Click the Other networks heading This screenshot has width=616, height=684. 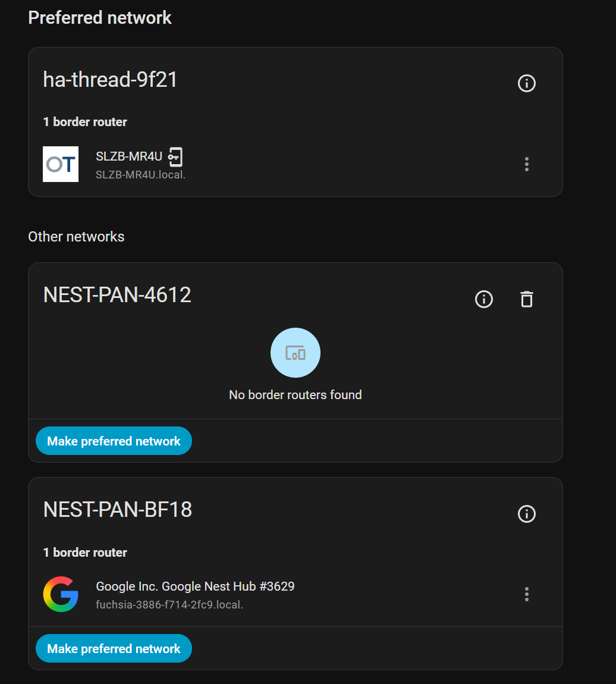76,237
